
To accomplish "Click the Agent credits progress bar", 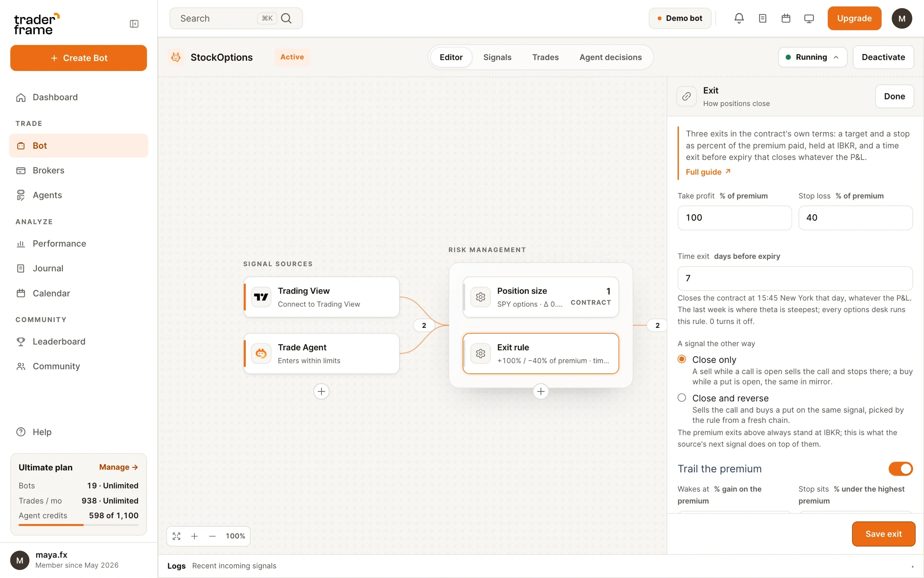I will [79, 525].
